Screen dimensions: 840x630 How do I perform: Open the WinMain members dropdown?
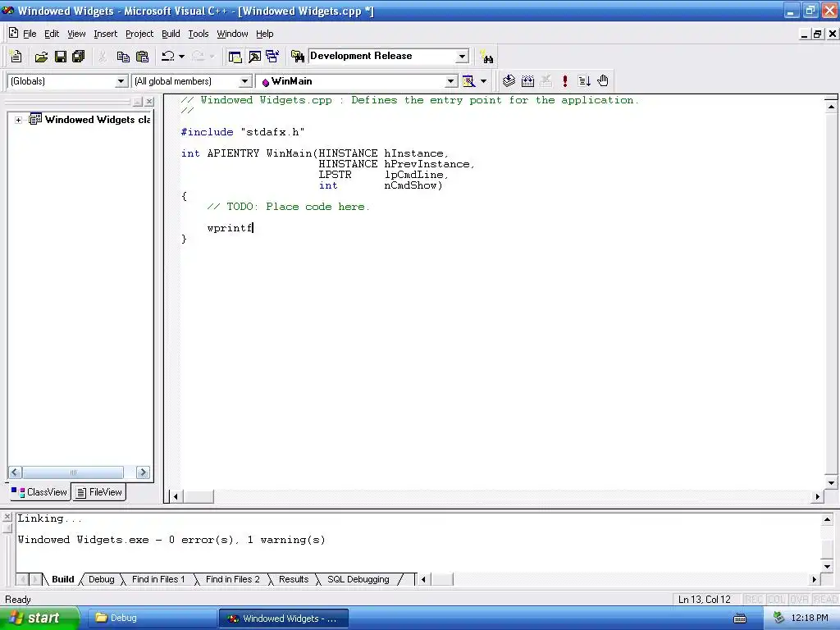(x=451, y=81)
